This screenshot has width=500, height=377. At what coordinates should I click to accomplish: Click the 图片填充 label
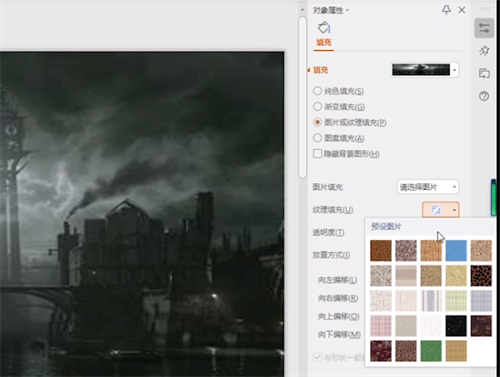(327, 187)
